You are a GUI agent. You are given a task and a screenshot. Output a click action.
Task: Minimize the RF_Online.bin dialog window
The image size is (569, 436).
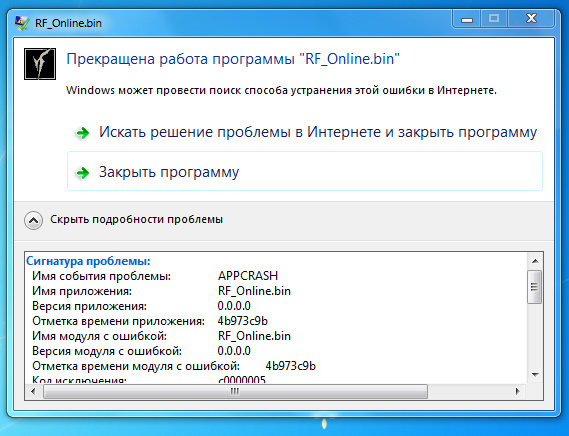tap(466, 19)
